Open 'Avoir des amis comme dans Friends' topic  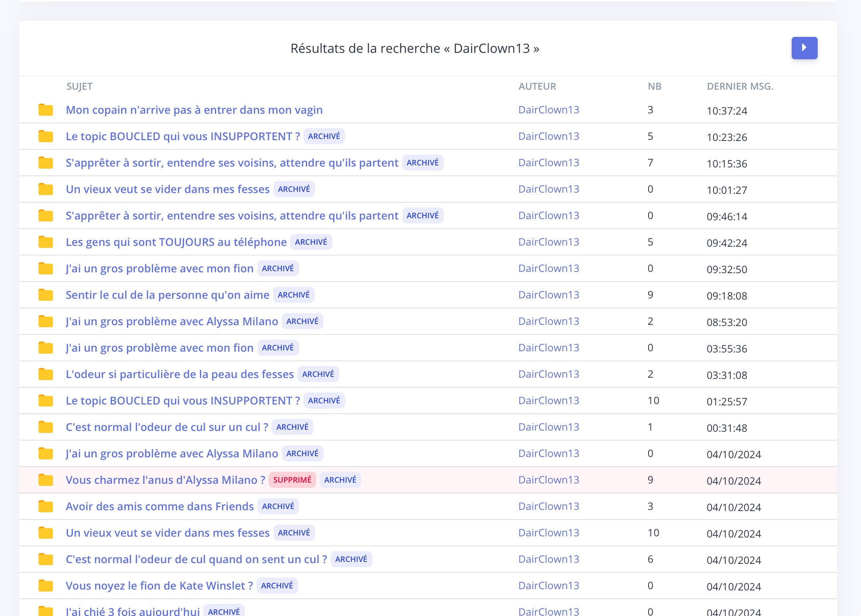tap(160, 506)
